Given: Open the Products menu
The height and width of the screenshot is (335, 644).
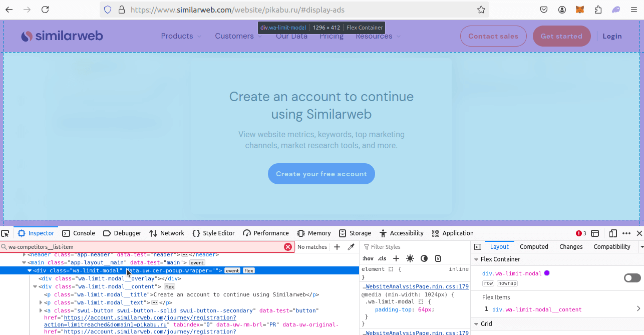Looking at the screenshot, I should click(x=181, y=36).
